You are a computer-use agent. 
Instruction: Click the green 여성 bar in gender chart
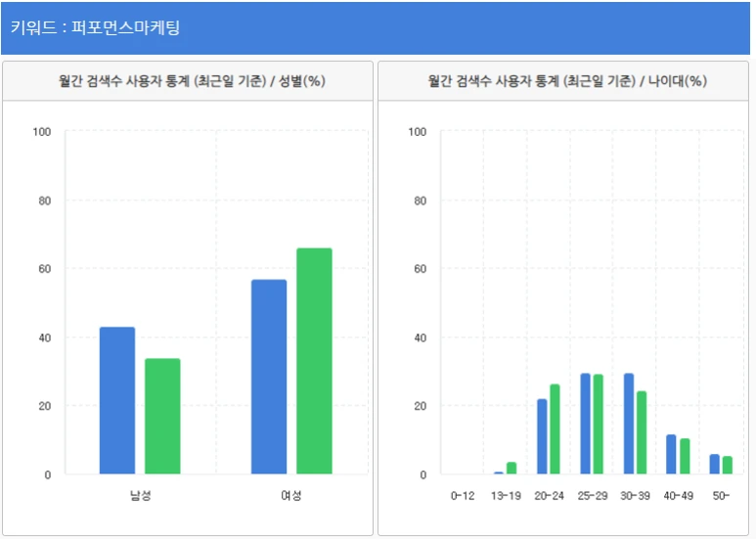(x=314, y=361)
